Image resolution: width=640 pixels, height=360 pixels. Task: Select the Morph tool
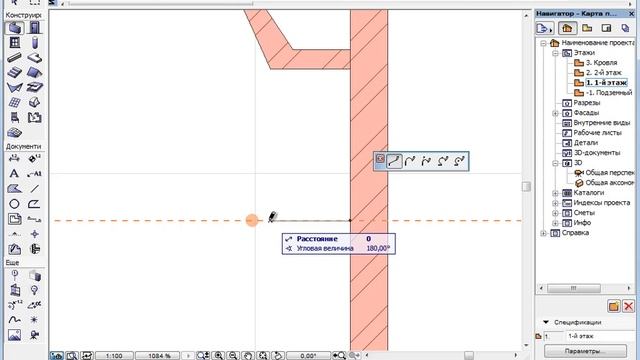tap(35, 102)
